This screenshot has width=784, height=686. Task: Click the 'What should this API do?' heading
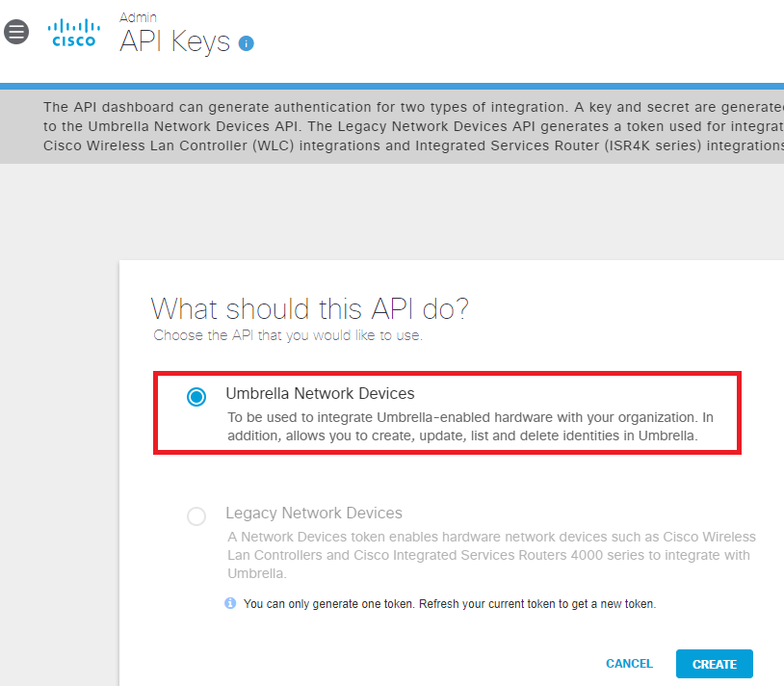tap(309, 308)
